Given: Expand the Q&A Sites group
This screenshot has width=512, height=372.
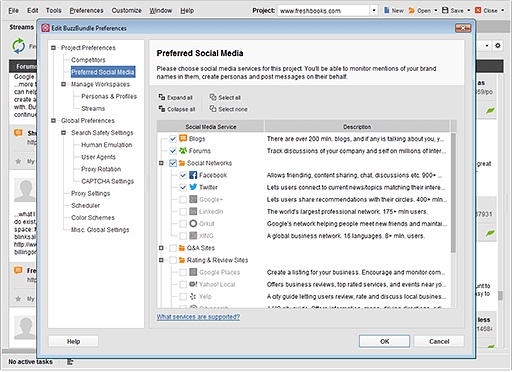Looking at the screenshot, I should coord(161,248).
